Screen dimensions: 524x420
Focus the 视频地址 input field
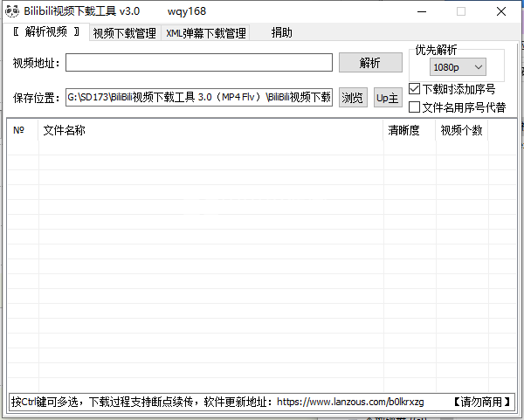coord(199,63)
